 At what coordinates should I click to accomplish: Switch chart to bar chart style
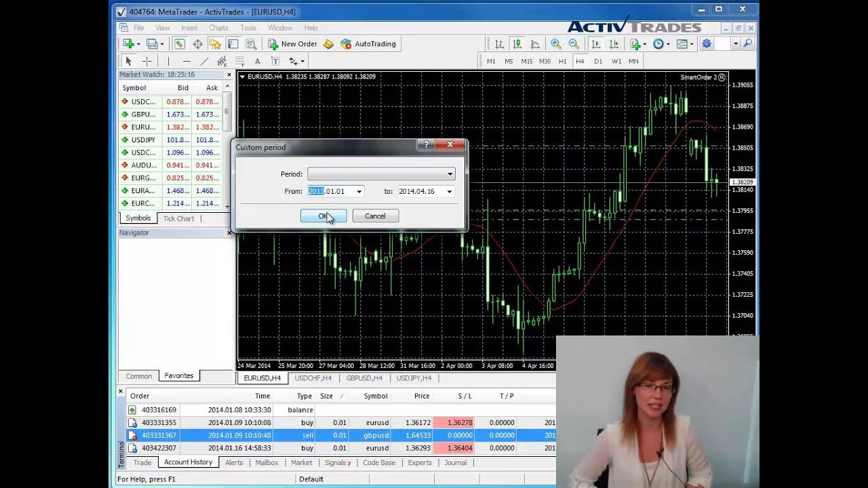(x=499, y=43)
